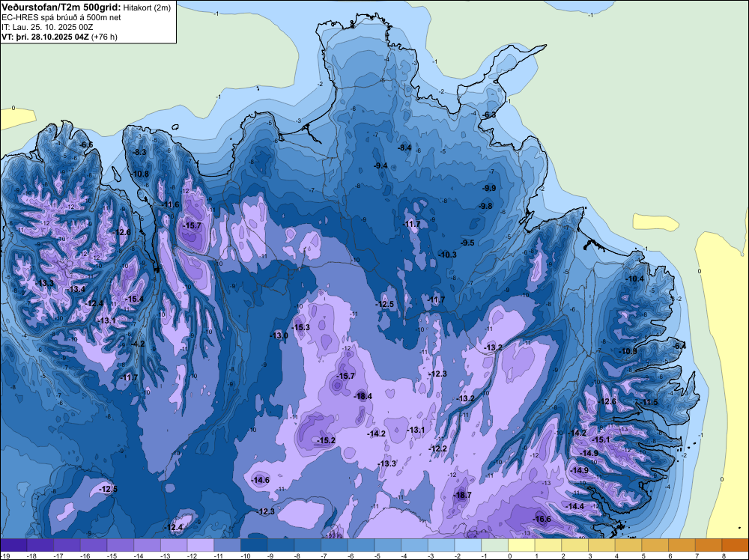Click the -15.1 temperature value on the map

point(601,440)
